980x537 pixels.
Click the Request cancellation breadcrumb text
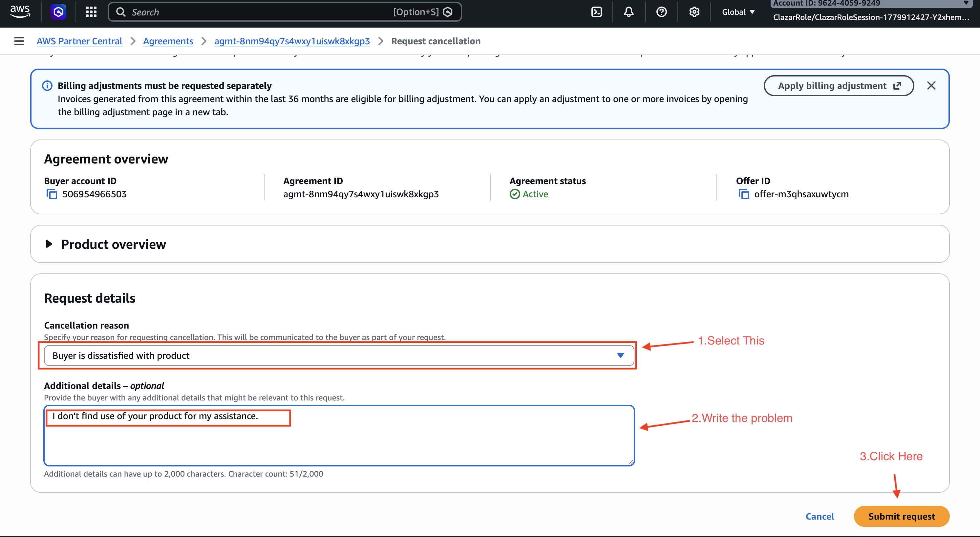click(x=436, y=41)
